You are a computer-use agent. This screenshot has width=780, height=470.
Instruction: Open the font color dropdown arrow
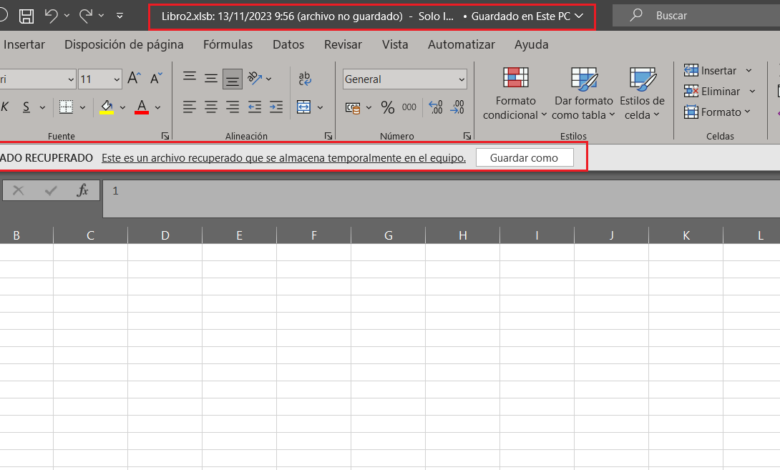click(158, 107)
